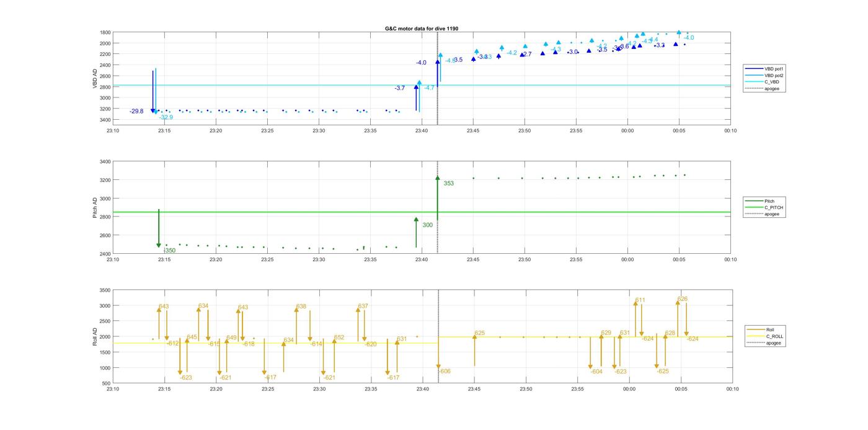
Task: Click the yellow C_ROLL legend line sample
Action: 757,336
